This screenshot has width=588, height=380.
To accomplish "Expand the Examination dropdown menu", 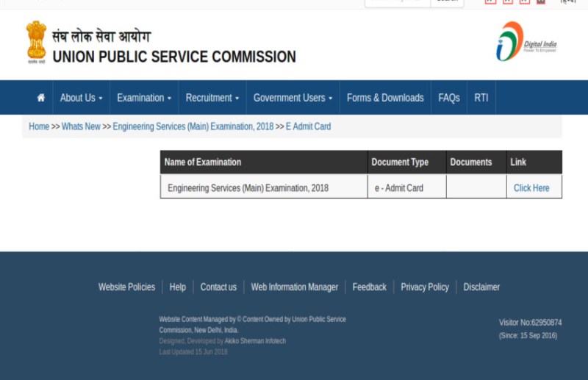I will coord(143,98).
